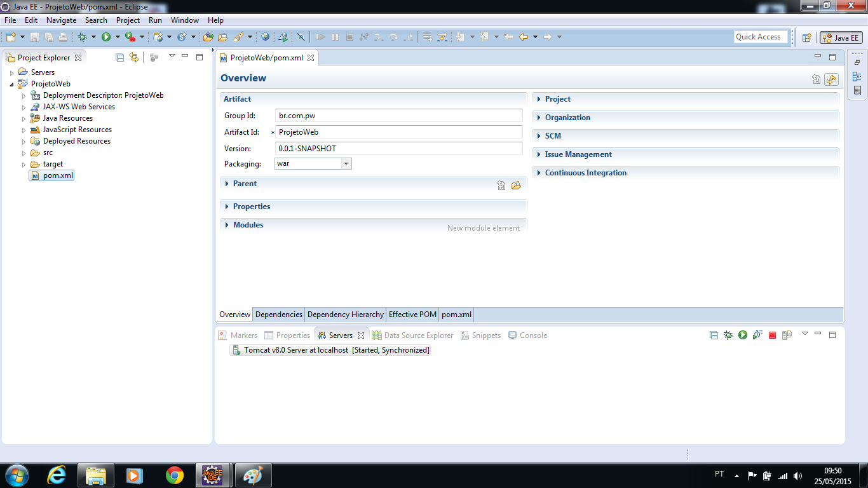The height and width of the screenshot is (488, 868).
Task: Click the New Dynamic Web Project toolbar icon
Action: (158, 37)
